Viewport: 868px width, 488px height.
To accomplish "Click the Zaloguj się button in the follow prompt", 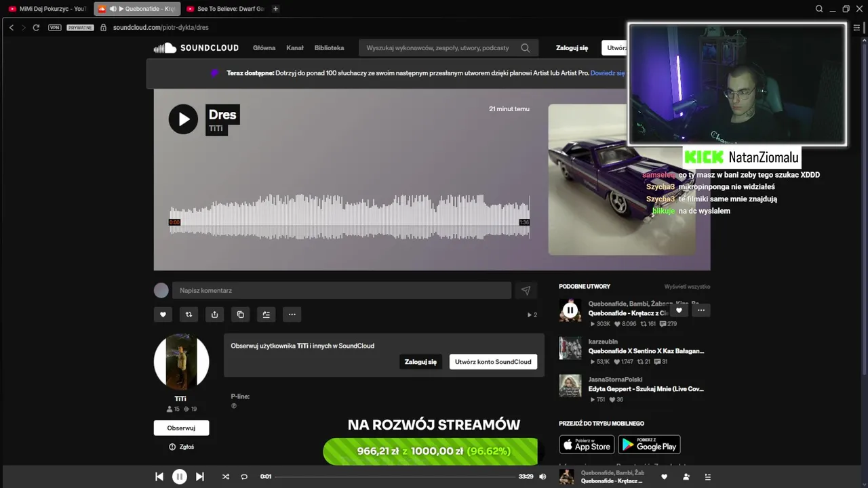I will pyautogui.click(x=420, y=362).
